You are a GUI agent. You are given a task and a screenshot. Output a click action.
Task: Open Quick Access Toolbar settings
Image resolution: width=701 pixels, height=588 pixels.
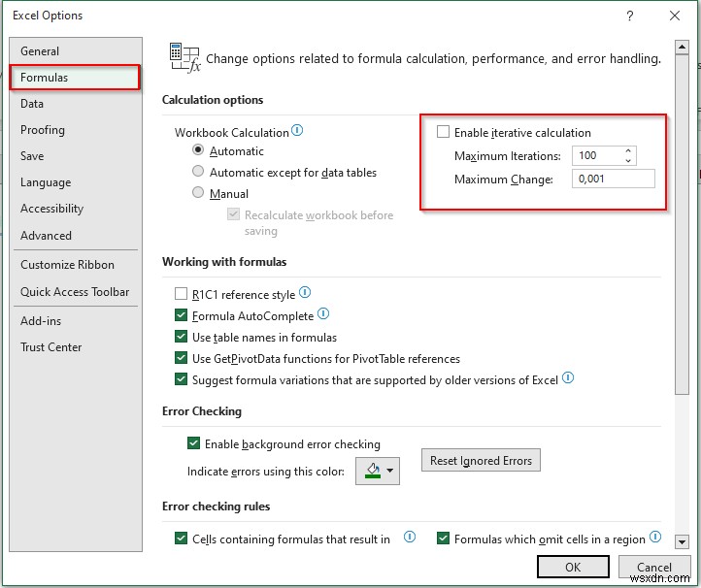click(x=76, y=292)
